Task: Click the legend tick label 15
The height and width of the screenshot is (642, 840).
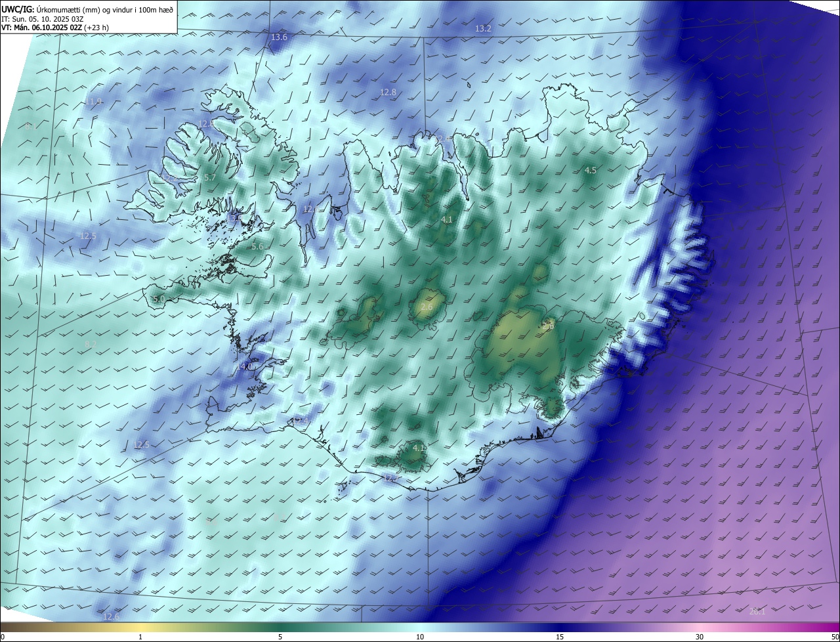Action: click(x=560, y=637)
